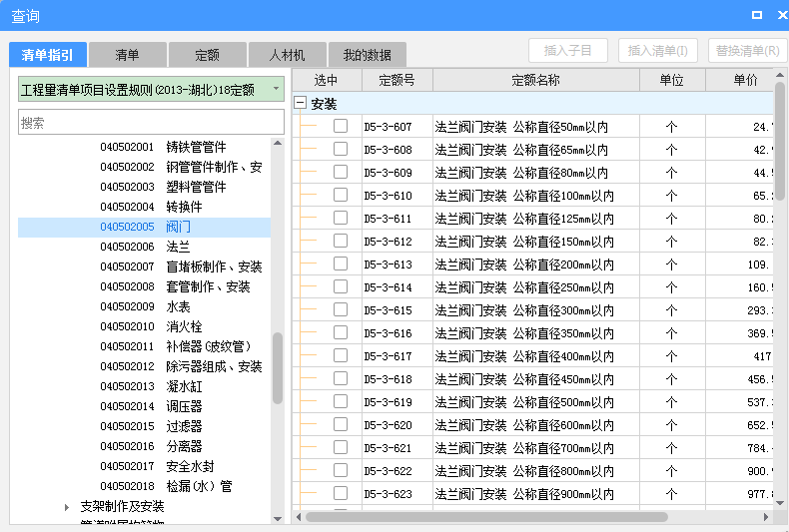
Task: Tick the D5-3-612 checkbox
Action: pos(341,241)
